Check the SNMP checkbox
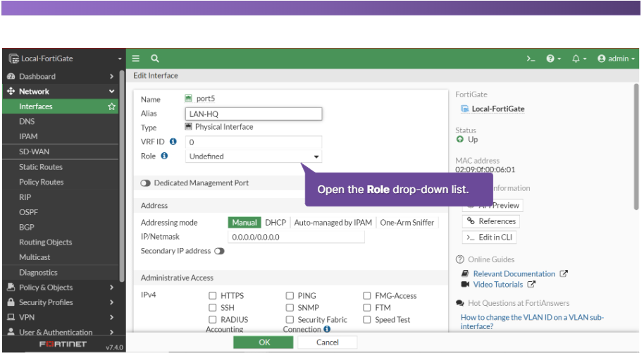644x358 pixels. tap(290, 307)
